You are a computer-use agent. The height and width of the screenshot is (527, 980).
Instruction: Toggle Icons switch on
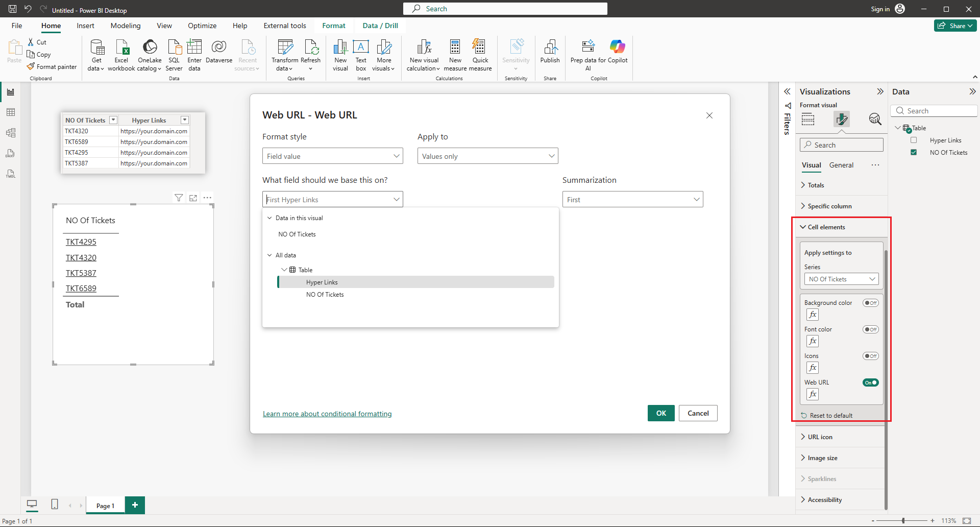(x=871, y=356)
